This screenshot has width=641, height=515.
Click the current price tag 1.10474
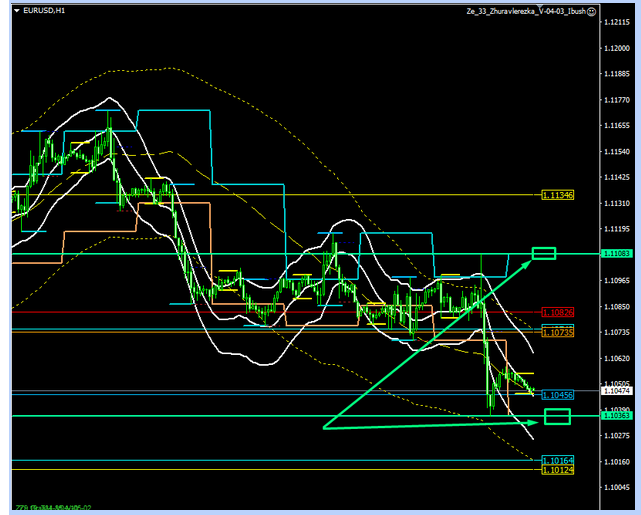pos(616,392)
